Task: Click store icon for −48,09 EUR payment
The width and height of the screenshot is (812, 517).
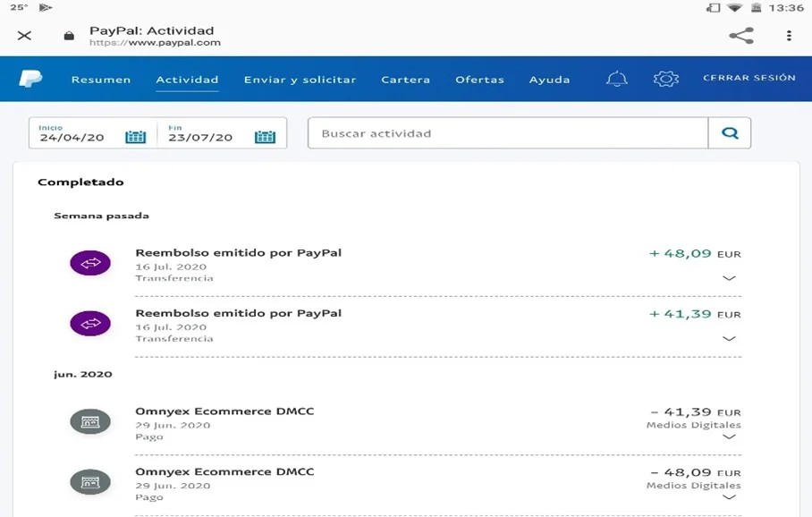Action: point(90,482)
